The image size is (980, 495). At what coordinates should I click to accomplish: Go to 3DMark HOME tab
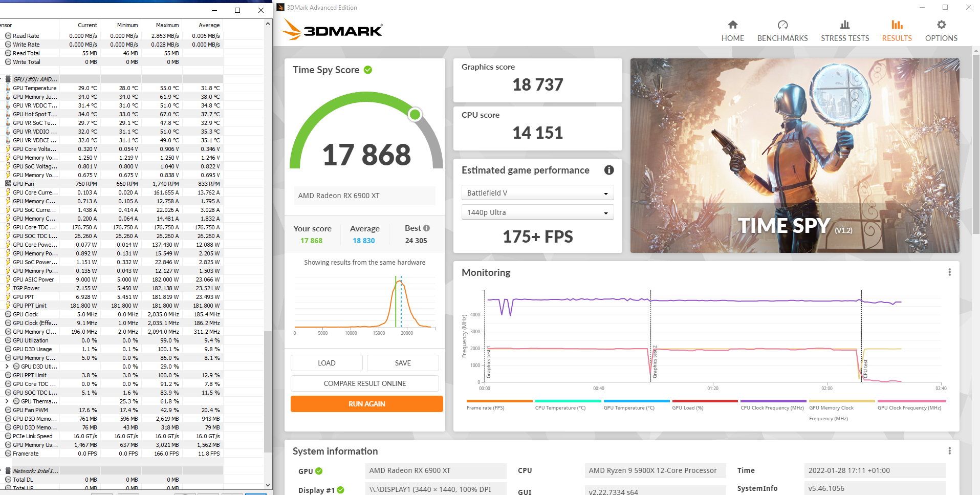click(x=733, y=31)
